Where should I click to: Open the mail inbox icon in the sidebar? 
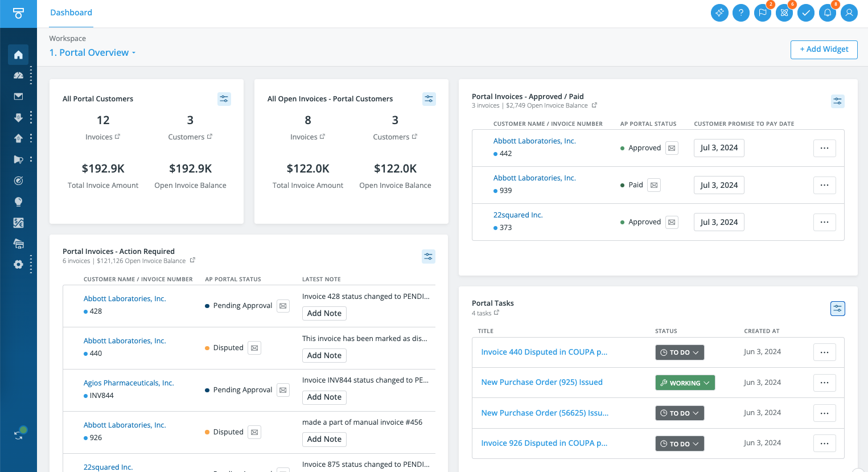19,97
